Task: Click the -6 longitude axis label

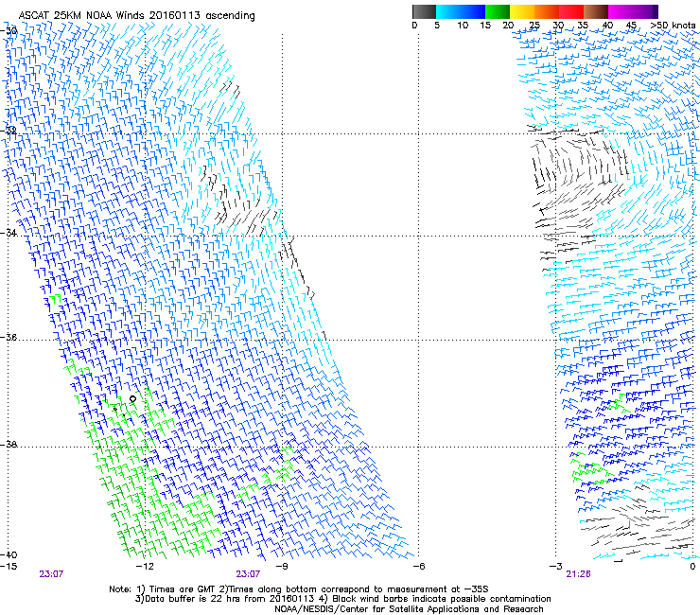Action: (x=418, y=567)
